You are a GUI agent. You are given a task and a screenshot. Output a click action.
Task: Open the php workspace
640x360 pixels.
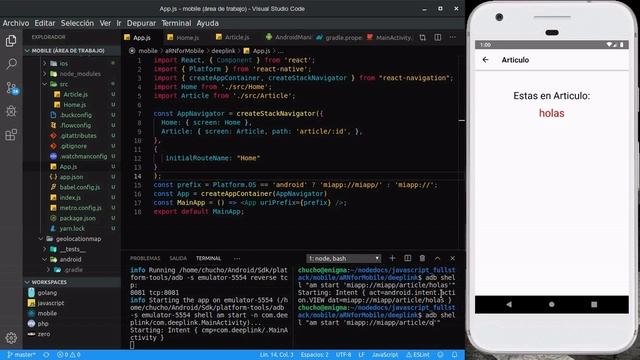(43, 324)
